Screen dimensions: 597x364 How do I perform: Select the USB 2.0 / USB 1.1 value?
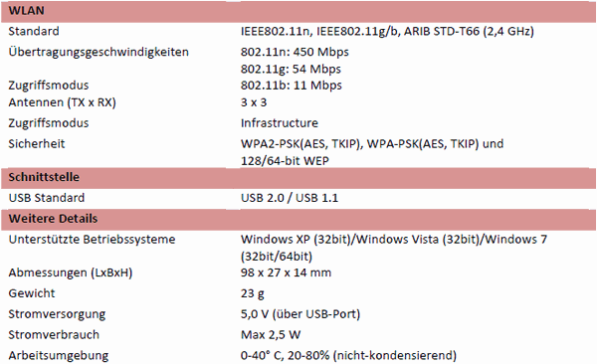290,198
